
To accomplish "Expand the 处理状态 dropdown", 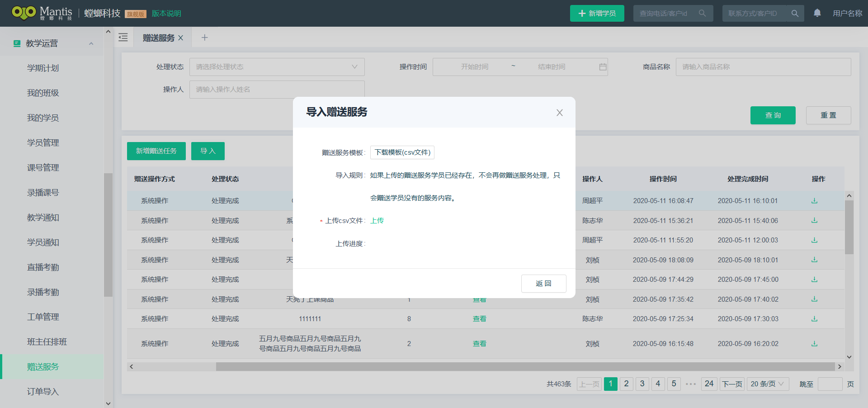I will (x=277, y=66).
